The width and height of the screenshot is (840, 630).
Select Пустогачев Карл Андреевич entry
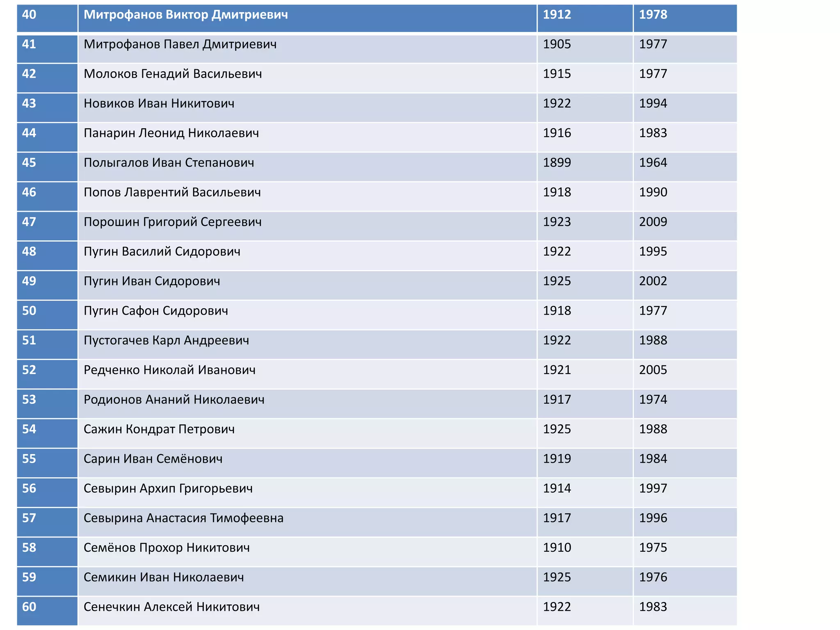coord(166,340)
